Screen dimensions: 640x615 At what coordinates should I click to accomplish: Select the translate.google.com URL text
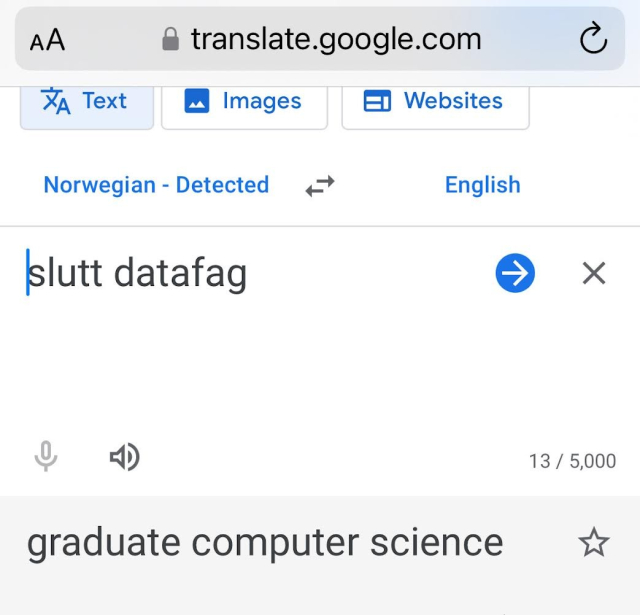336,39
